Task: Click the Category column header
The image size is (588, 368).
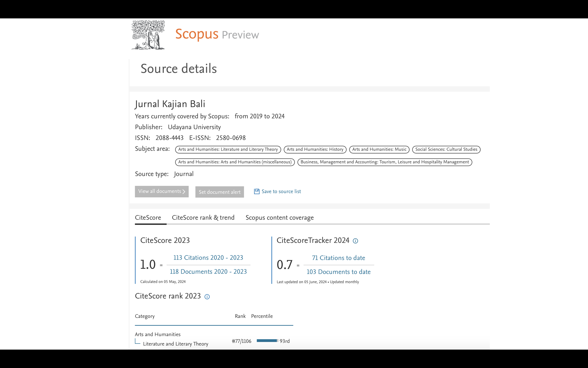Action: click(145, 316)
